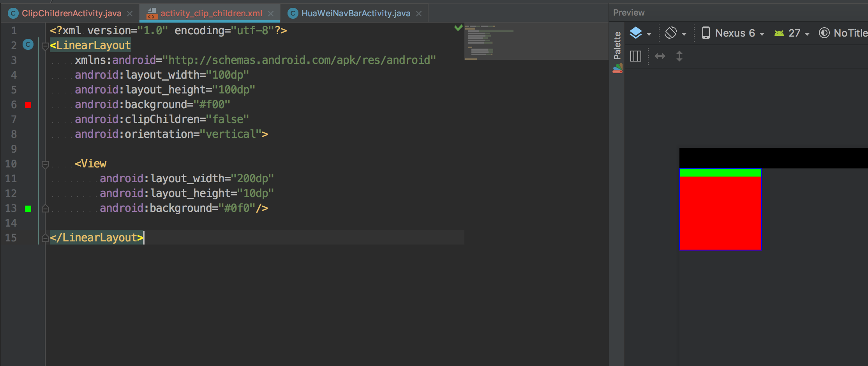Click the LinearLayout columns layout icon

point(636,56)
